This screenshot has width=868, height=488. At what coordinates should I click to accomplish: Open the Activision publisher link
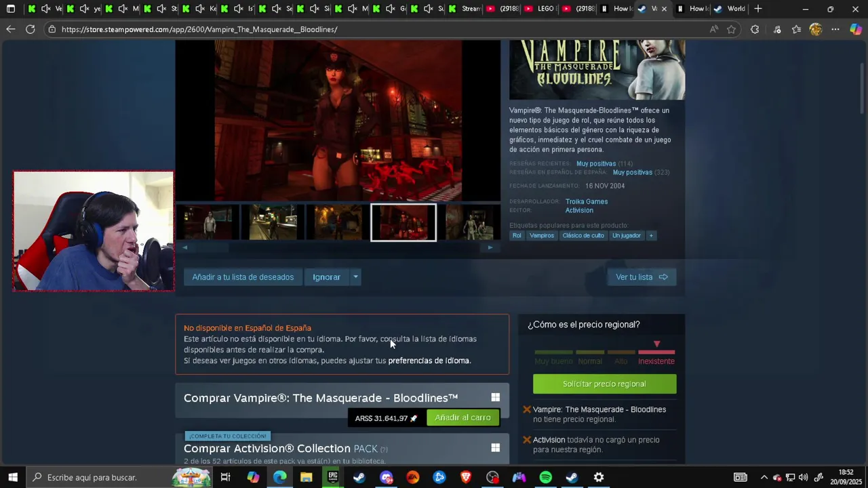pyautogui.click(x=579, y=210)
